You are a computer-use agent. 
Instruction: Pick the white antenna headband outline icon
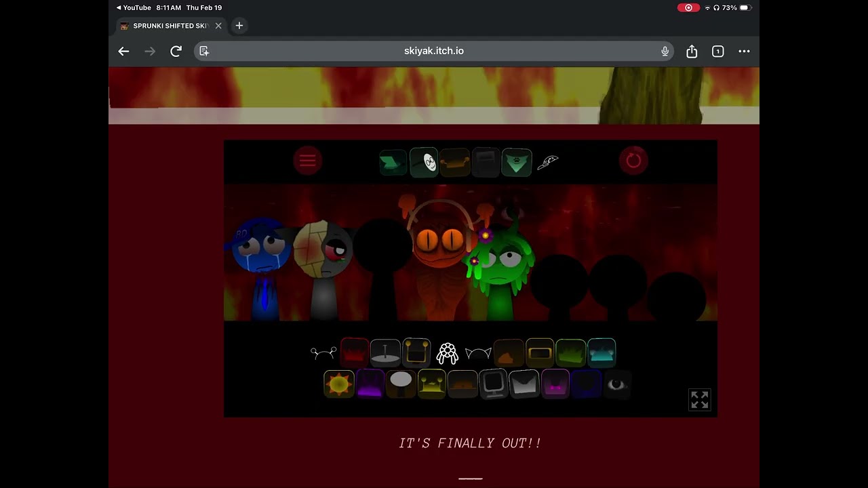coord(323,352)
